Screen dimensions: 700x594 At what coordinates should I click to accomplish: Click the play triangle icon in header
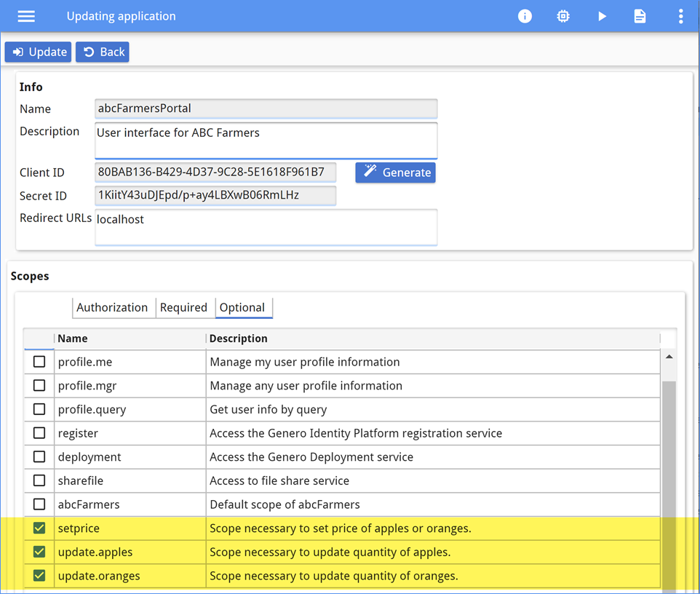pos(602,16)
